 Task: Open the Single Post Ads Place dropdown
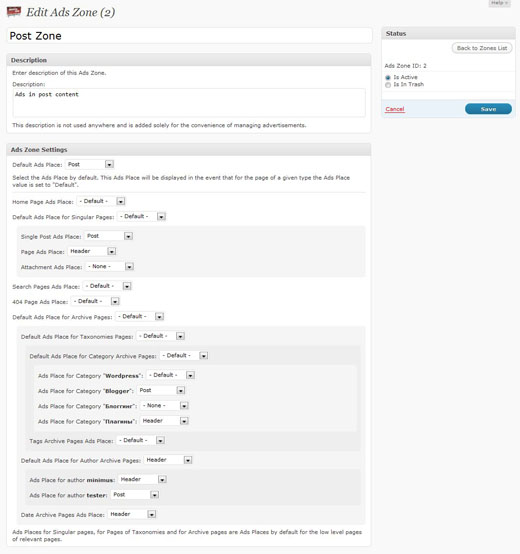tap(109, 236)
